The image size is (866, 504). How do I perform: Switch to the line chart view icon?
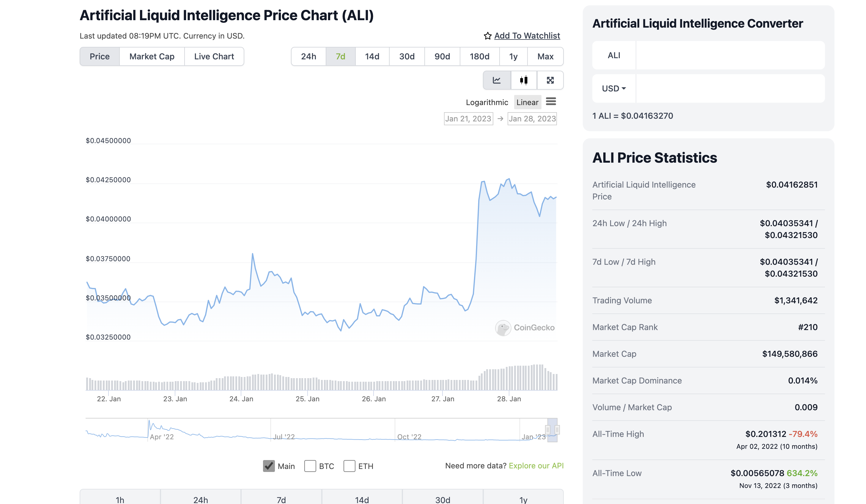click(497, 80)
